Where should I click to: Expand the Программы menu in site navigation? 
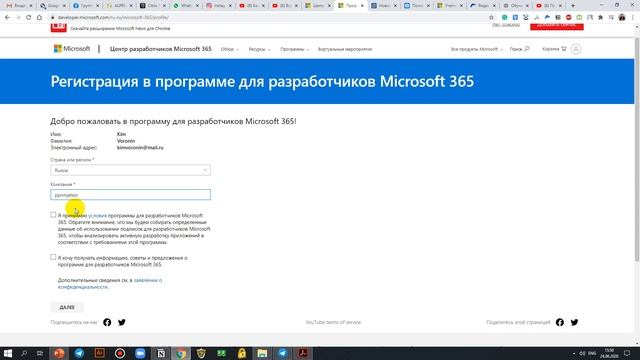294,49
